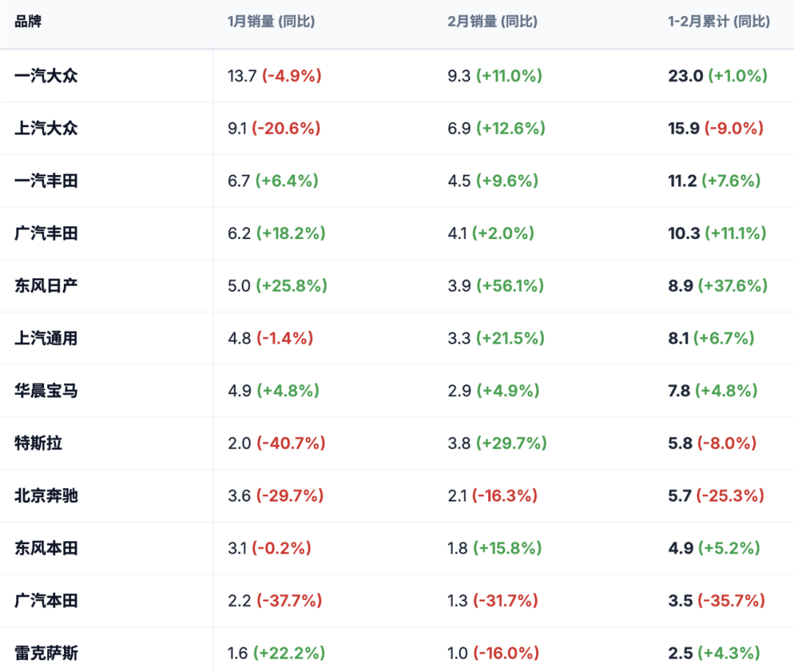The width and height of the screenshot is (794, 672).
Task: Click the 4.9 (+5.2%) cumulative cell
Action: (714, 548)
